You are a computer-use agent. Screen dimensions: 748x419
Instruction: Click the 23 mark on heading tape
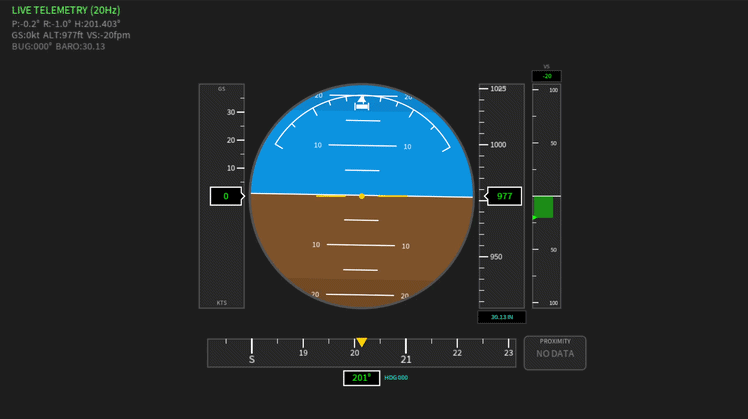pyautogui.click(x=509, y=353)
